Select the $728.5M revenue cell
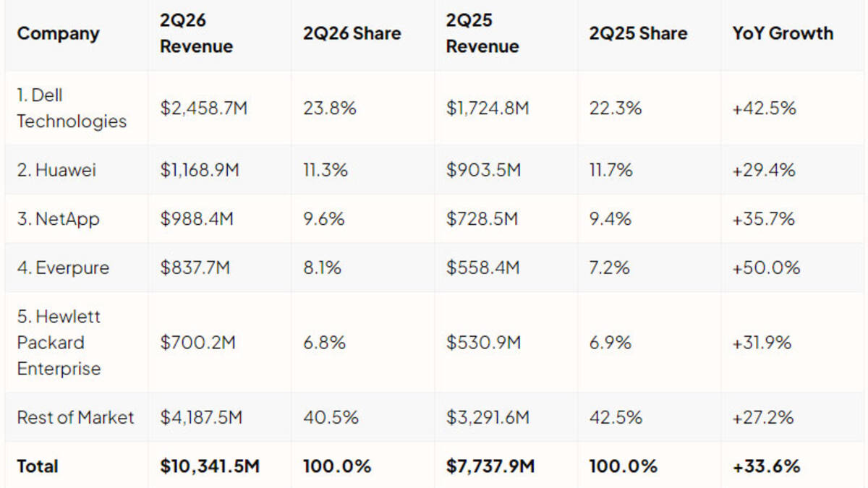This screenshot has width=868, height=488. (482, 218)
